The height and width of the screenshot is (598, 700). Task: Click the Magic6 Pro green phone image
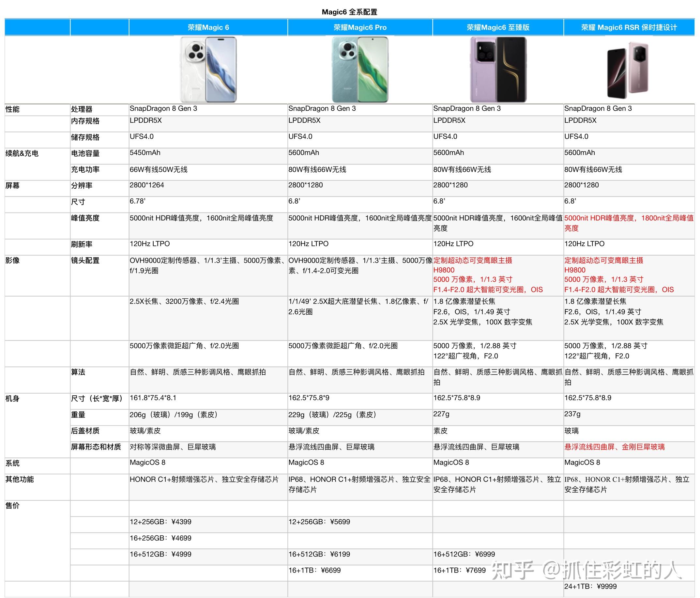[360, 69]
